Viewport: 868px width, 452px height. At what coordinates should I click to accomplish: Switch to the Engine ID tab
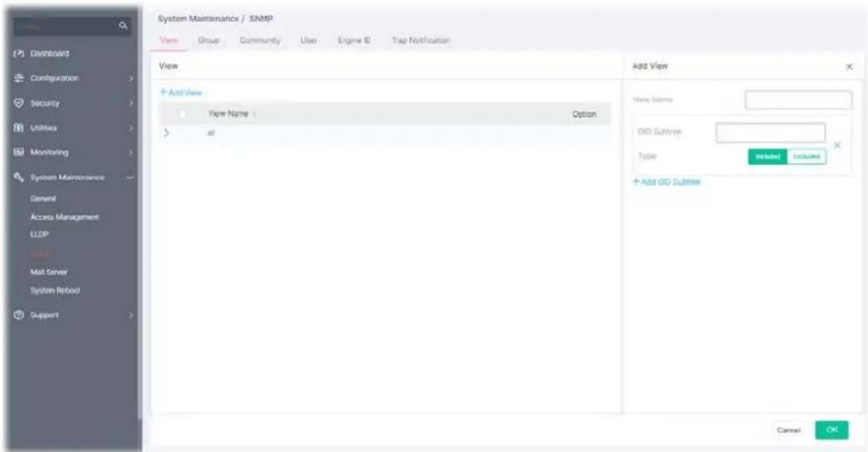[354, 40]
